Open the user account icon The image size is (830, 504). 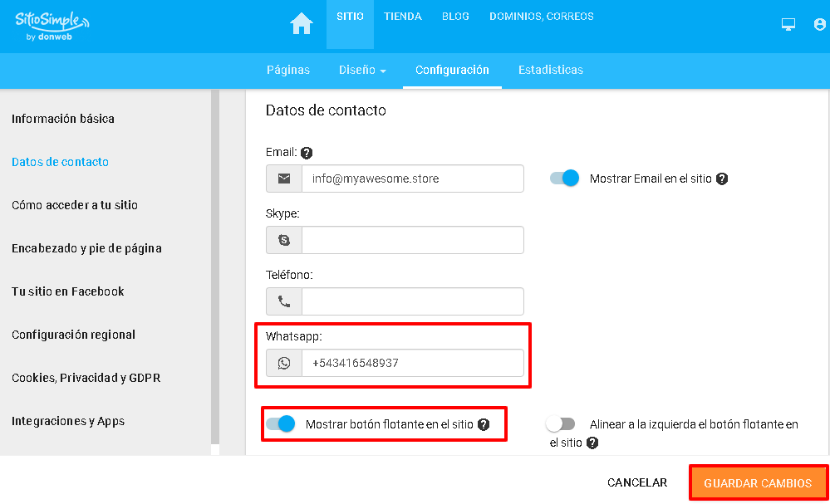coord(819,24)
